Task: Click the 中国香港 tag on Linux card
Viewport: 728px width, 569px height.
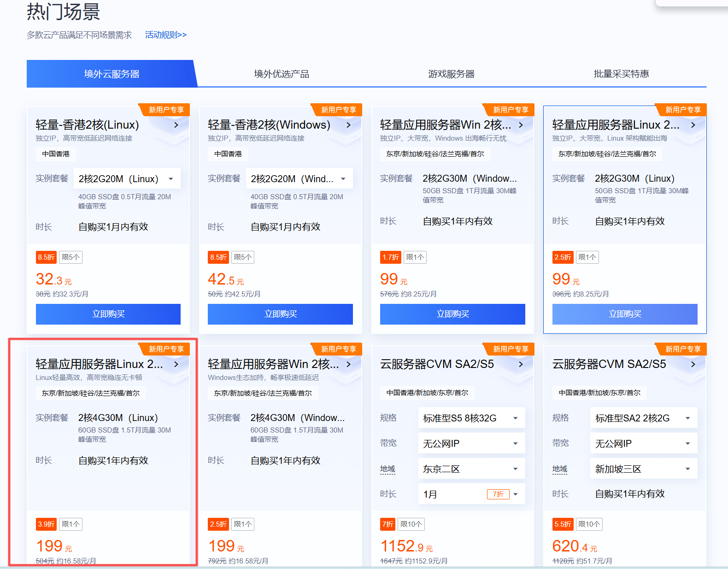Action: tap(56, 154)
